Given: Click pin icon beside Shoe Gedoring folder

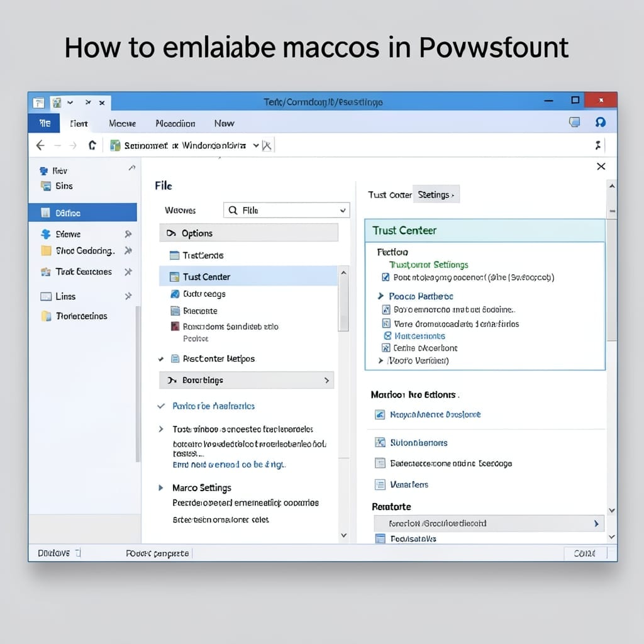Looking at the screenshot, I should (x=128, y=250).
